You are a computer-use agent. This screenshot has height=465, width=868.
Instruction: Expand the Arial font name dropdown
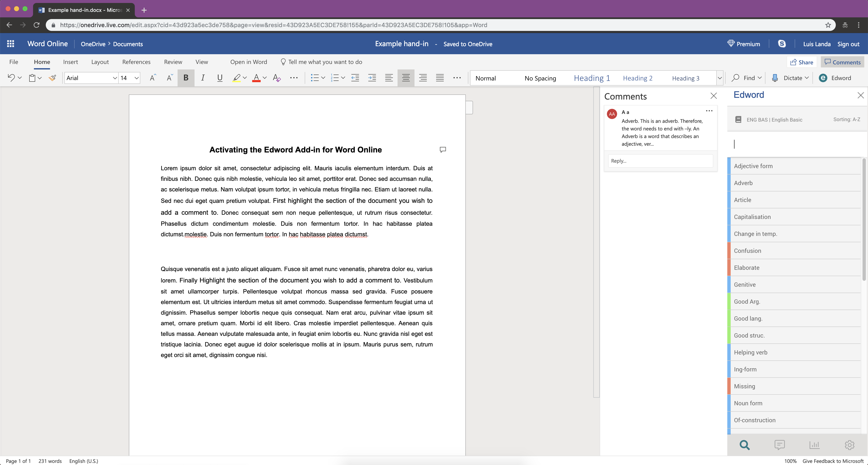tap(115, 78)
